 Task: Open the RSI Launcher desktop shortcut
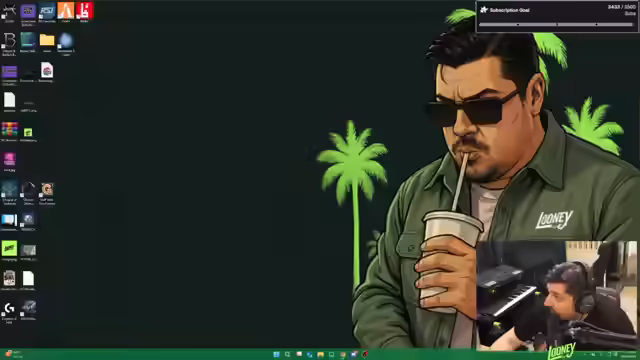click(x=47, y=11)
